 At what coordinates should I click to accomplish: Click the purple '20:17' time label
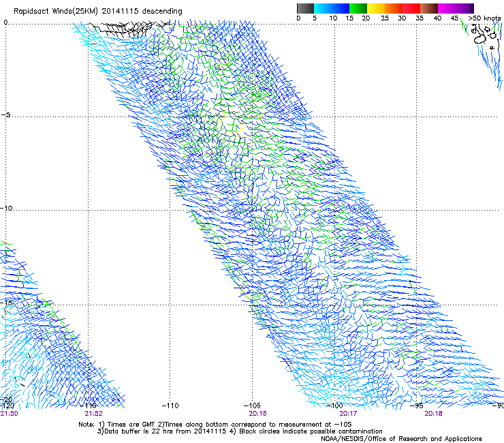click(x=348, y=414)
